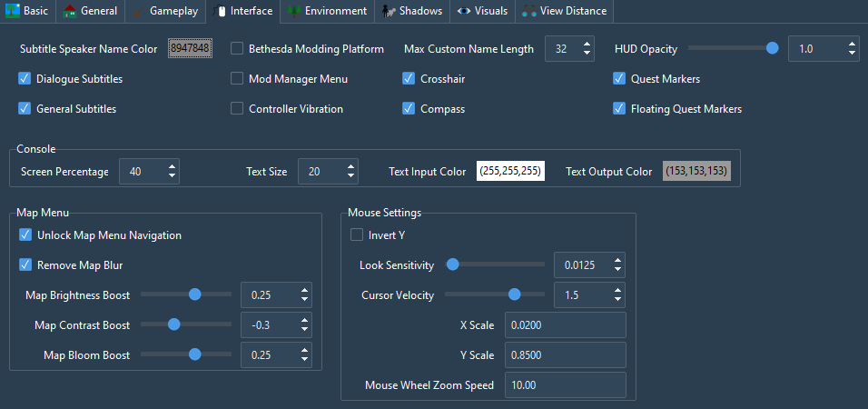Decrease Console Text Size
The height and width of the screenshot is (409, 868).
(350, 175)
